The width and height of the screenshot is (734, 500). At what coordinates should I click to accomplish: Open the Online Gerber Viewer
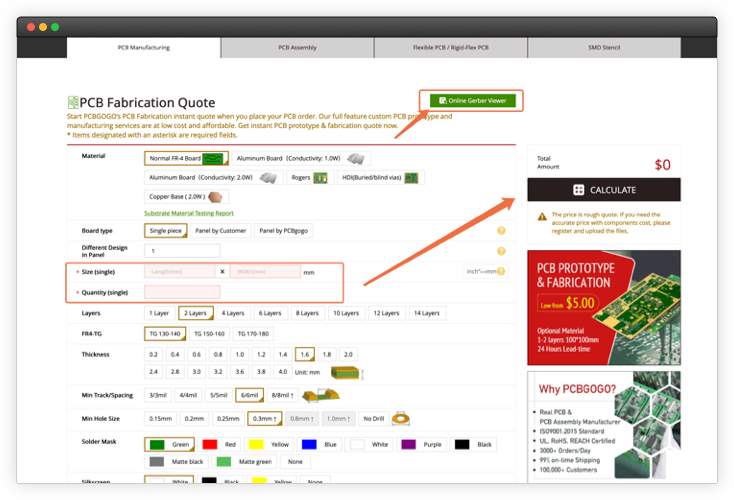pyautogui.click(x=472, y=101)
